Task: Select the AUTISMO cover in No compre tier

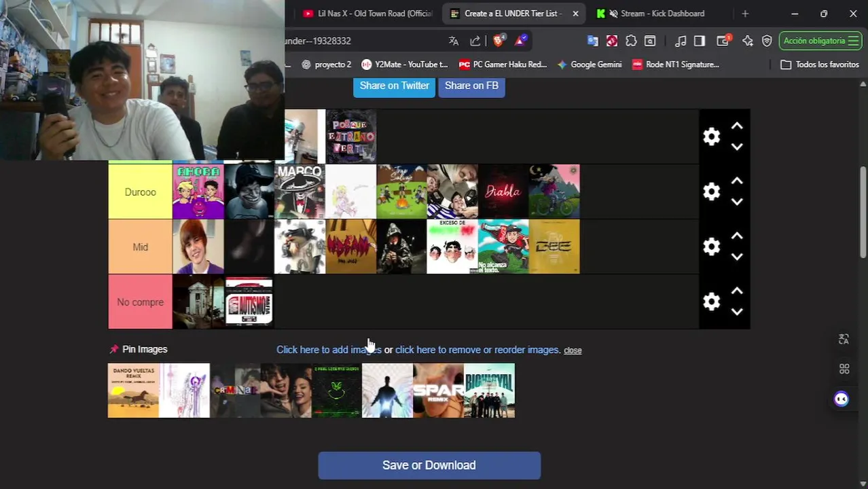Action: [x=249, y=302]
